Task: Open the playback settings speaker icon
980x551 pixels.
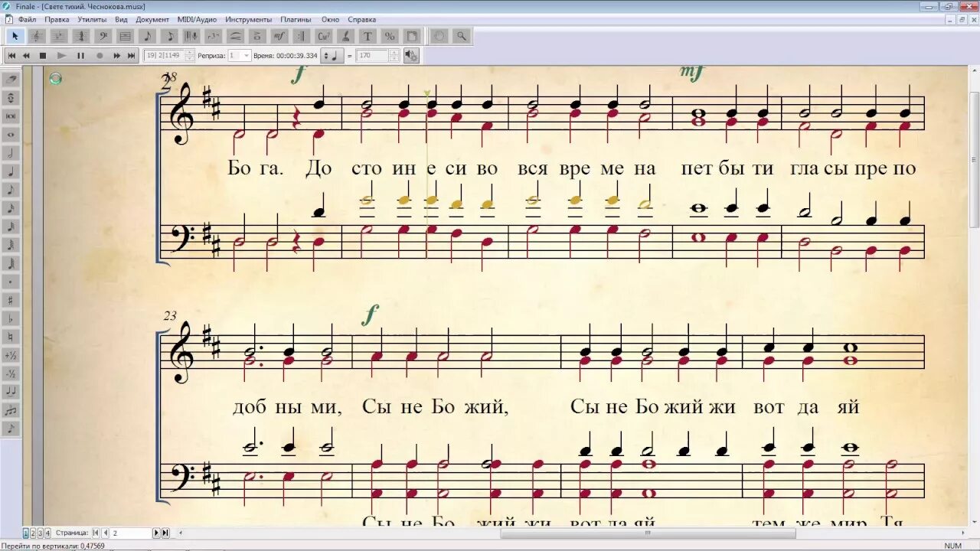Action: pyautogui.click(x=411, y=56)
